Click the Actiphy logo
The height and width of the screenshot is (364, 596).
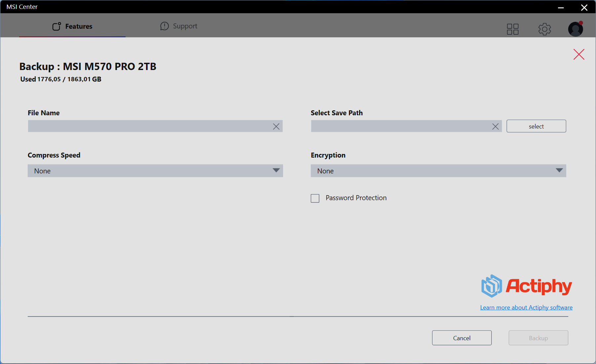(x=526, y=286)
